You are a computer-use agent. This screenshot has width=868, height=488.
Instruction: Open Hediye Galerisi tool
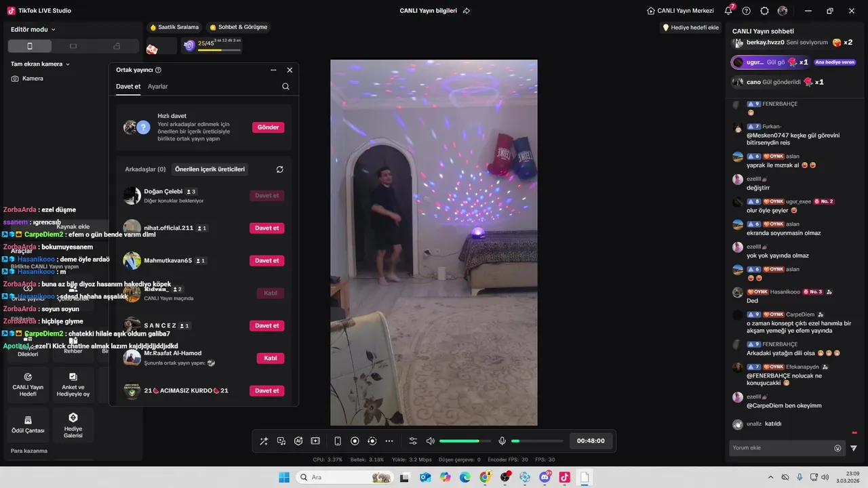pyautogui.click(x=73, y=424)
